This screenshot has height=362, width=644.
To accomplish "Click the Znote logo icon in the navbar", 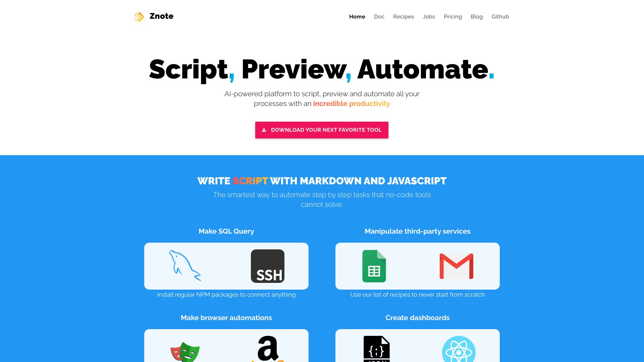I will pyautogui.click(x=139, y=17).
